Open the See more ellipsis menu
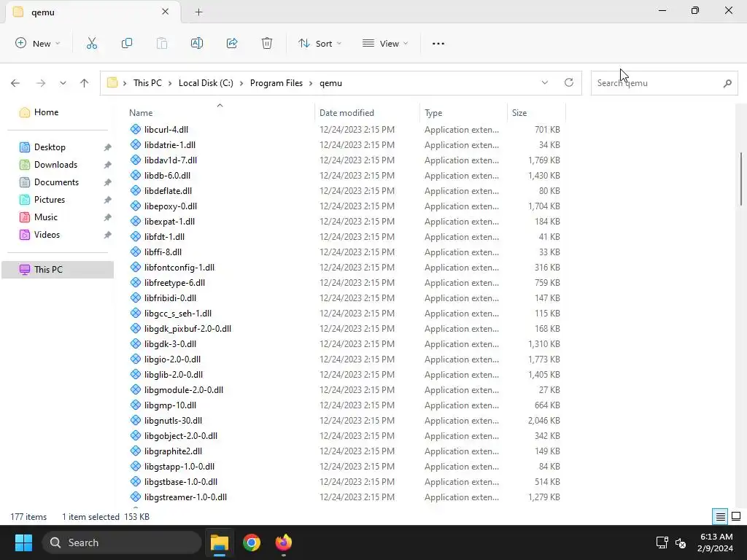 [438, 43]
